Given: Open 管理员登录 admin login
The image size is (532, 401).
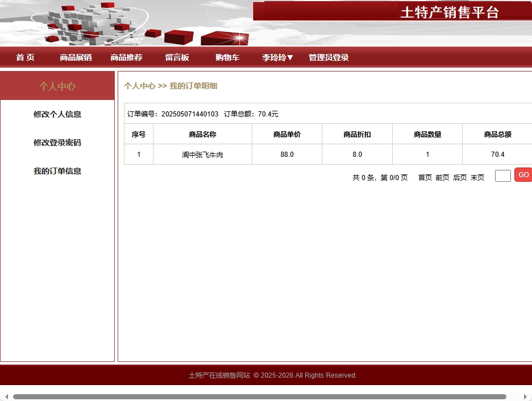Looking at the screenshot, I should coord(329,57).
